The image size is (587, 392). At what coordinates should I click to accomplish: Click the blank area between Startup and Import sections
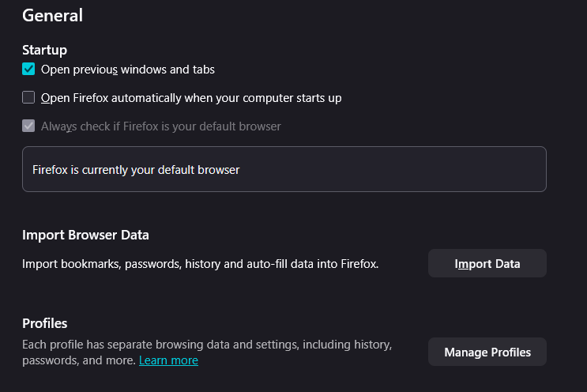pyautogui.click(x=284, y=209)
